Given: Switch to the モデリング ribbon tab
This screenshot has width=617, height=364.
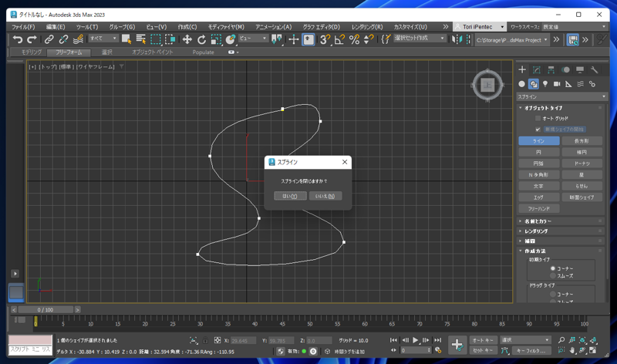Looking at the screenshot, I should tap(32, 52).
